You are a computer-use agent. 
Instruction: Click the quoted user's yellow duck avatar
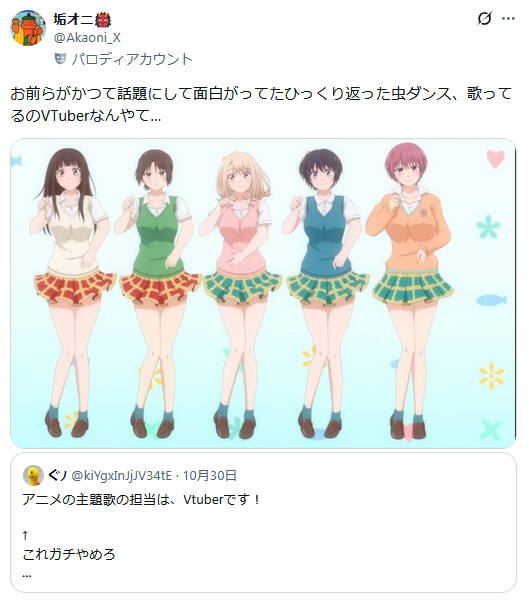pyautogui.click(x=33, y=475)
